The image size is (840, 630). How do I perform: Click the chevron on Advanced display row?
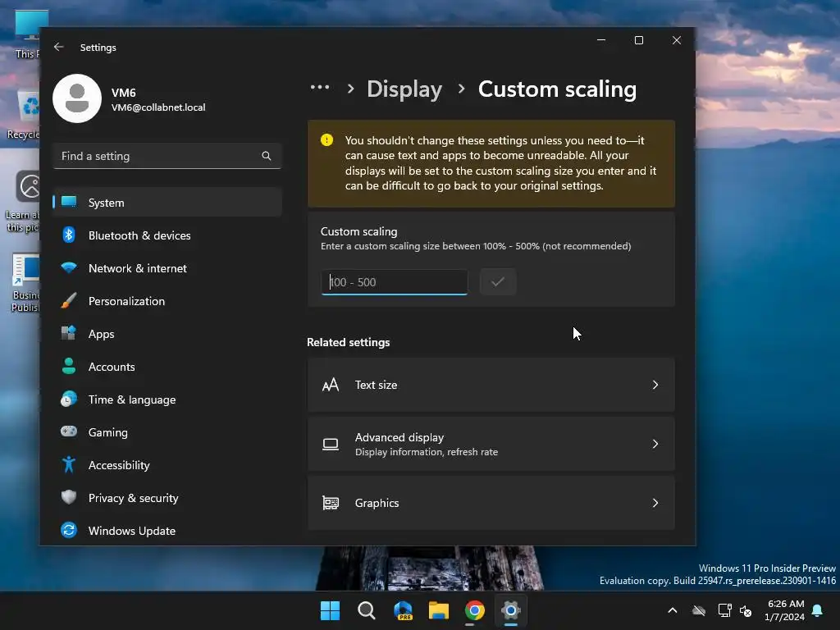pos(655,444)
